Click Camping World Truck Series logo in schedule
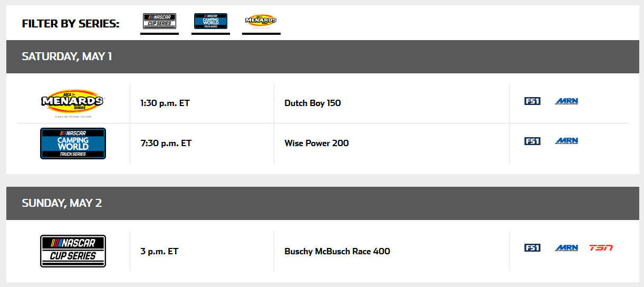Viewport: 644px width, 287px height. (x=73, y=143)
